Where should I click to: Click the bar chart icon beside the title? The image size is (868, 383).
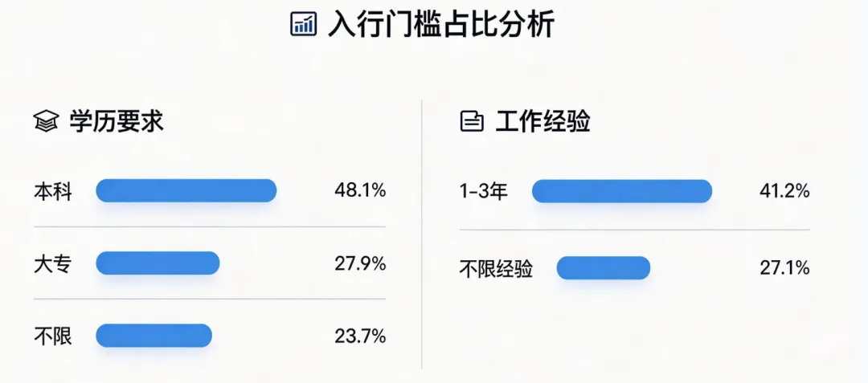303,25
